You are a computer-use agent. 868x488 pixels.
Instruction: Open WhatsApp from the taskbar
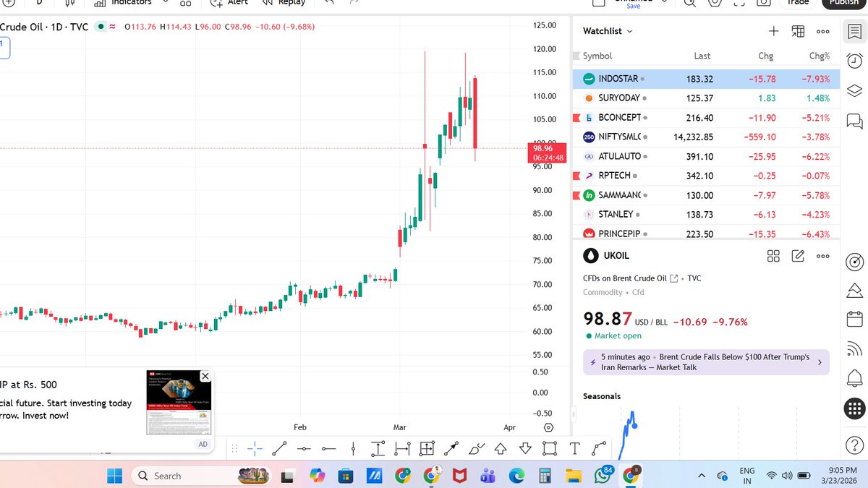pos(603,476)
